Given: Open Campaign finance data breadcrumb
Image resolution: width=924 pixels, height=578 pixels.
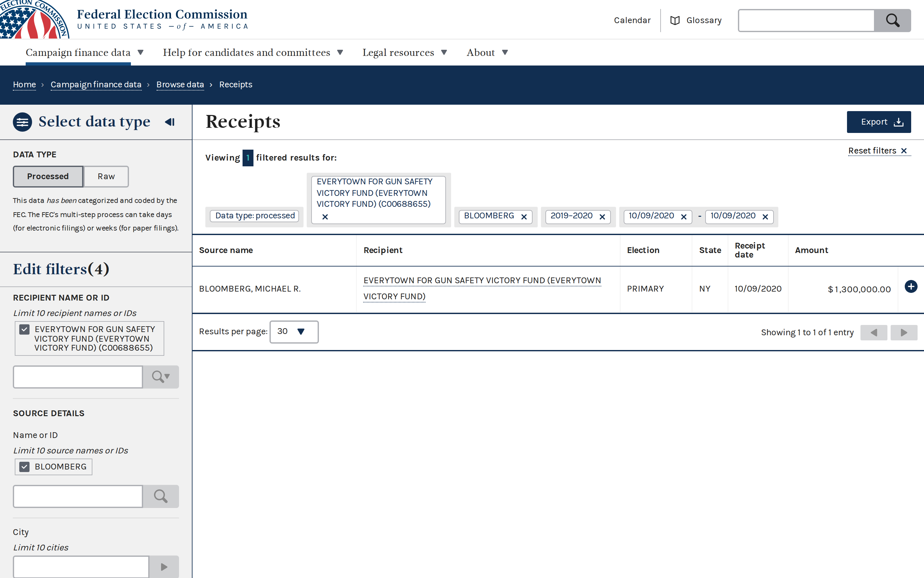Looking at the screenshot, I should 96,84.
